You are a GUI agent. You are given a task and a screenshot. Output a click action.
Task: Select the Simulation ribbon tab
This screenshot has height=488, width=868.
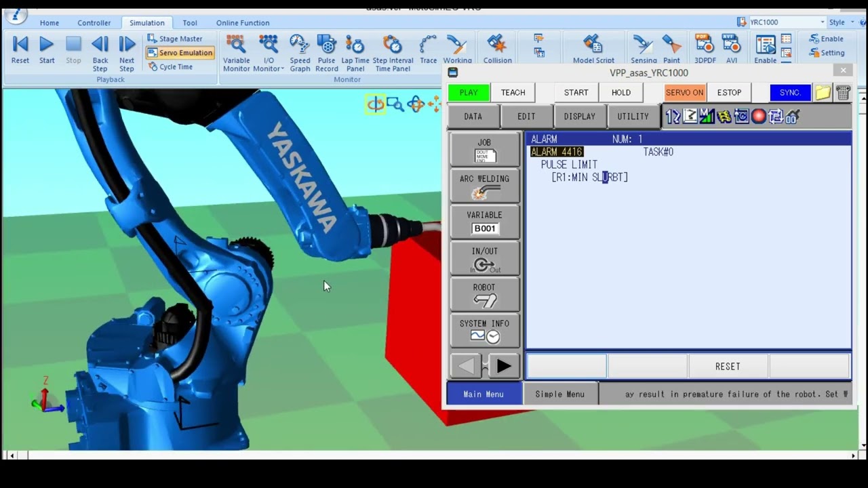[147, 22]
